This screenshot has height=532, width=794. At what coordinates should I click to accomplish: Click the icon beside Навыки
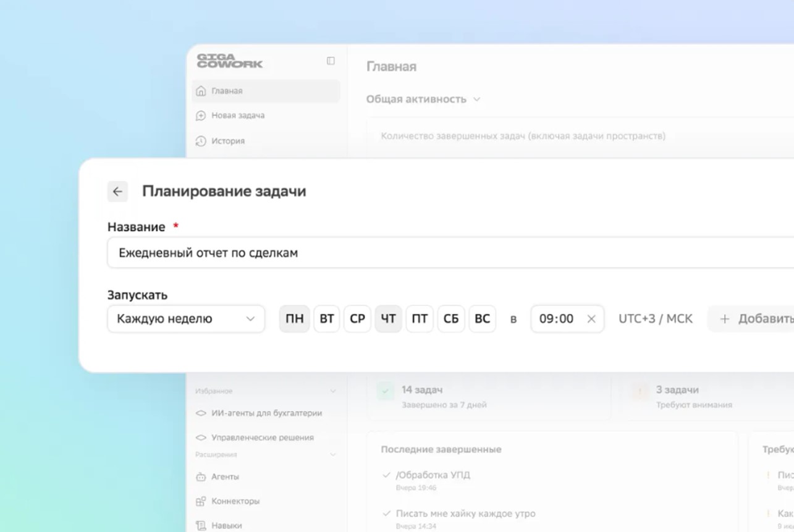point(201,526)
